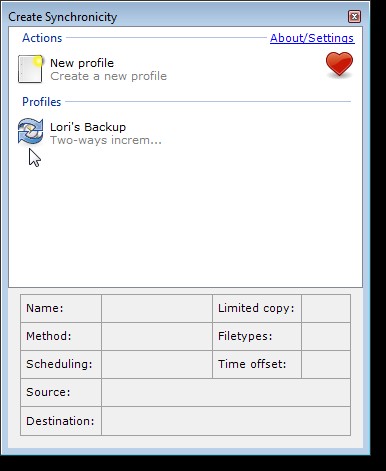
Task: Click the "Profiles" section heading
Action: point(42,102)
